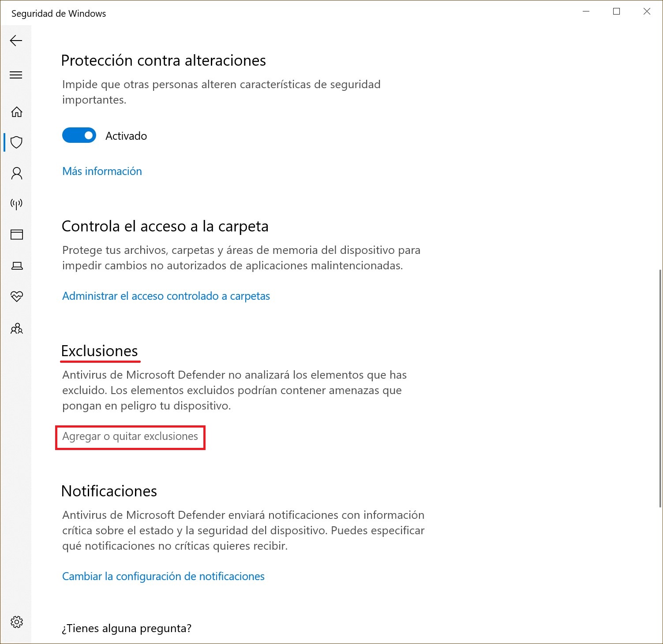This screenshot has height=644, width=663.
Task: Select the Notificaciones heading
Action: 109,491
